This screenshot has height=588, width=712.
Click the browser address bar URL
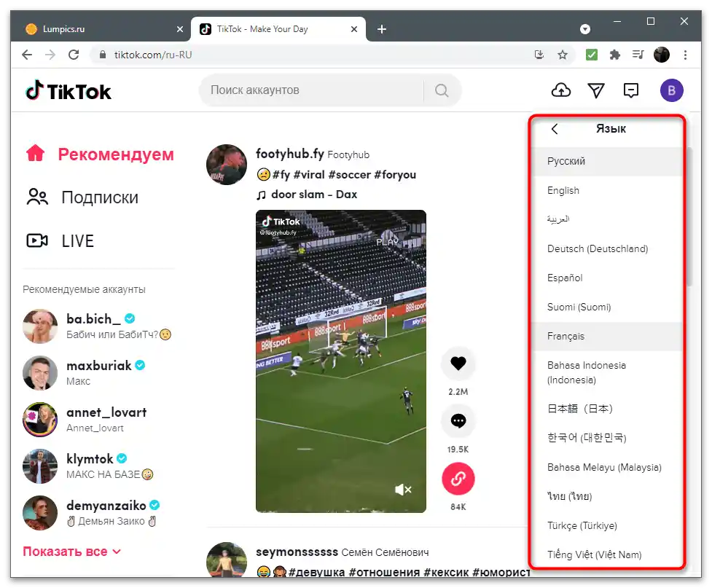coord(153,55)
